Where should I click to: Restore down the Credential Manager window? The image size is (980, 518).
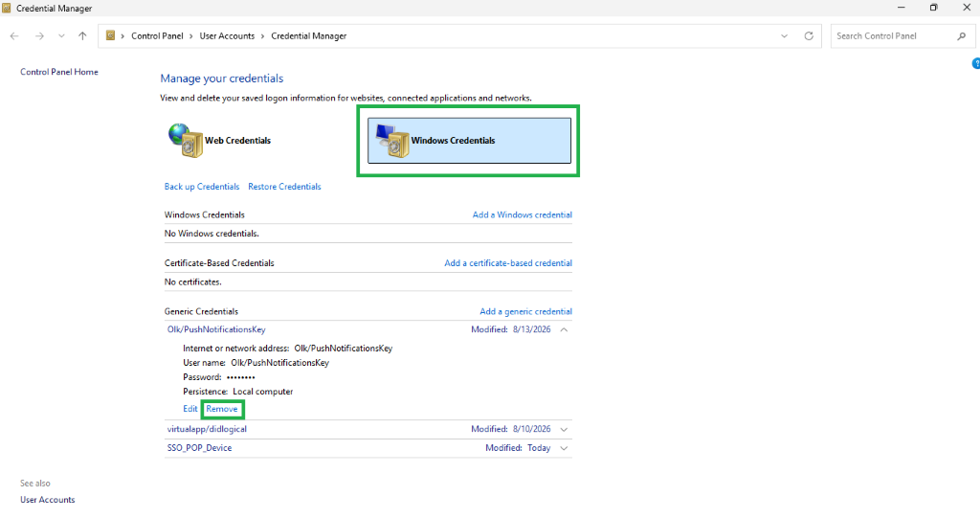pos(934,8)
